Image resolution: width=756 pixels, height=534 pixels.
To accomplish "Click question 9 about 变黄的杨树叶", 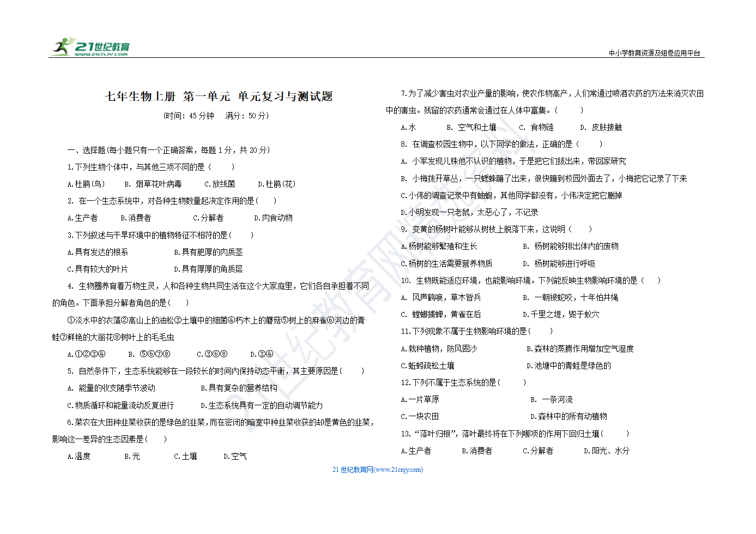I will tap(496, 229).
